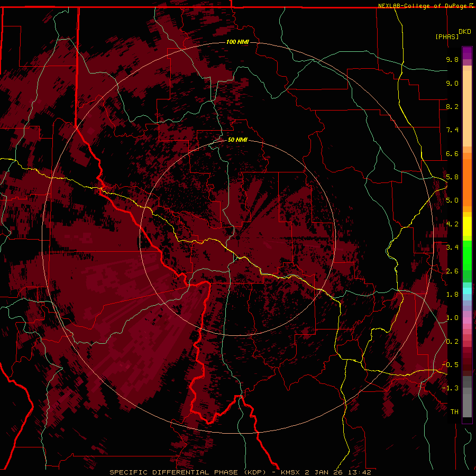Click the 1.8 value on the scale

tap(452, 295)
